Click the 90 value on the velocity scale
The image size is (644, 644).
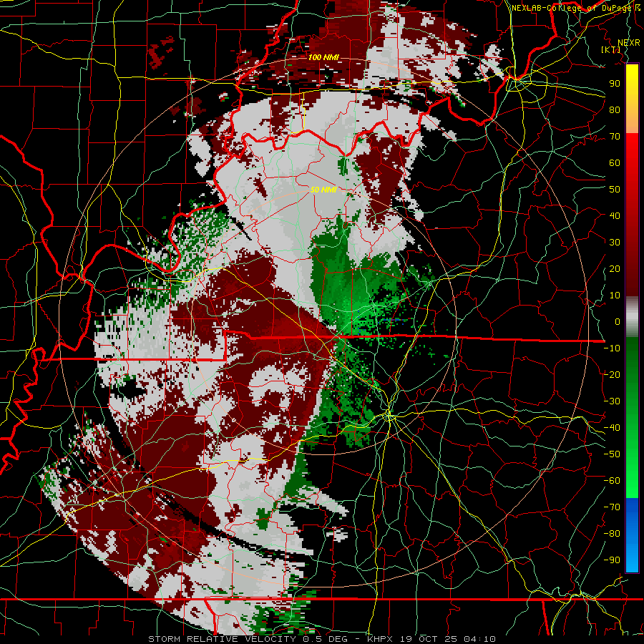pos(615,84)
